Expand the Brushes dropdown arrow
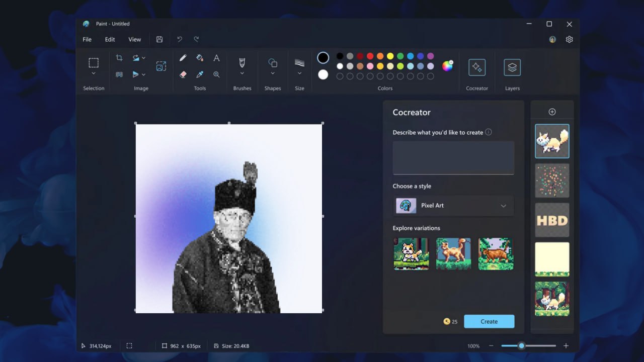 242,73
